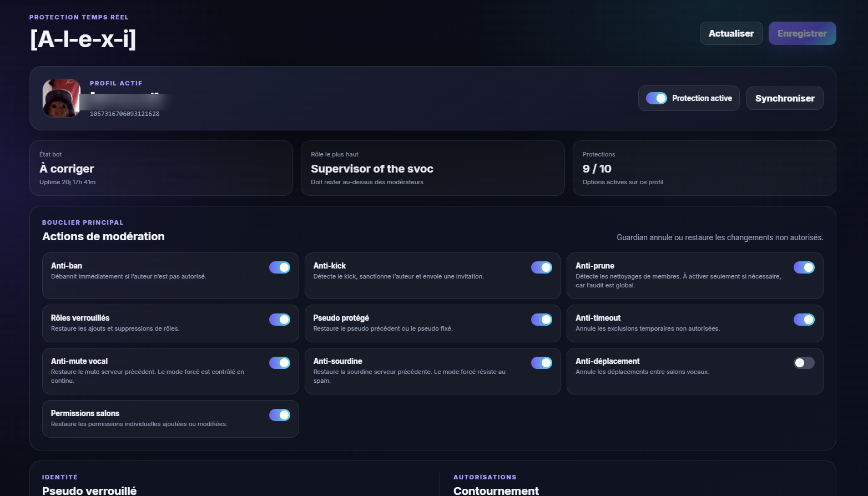The width and height of the screenshot is (868, 496).
Task: Save changes with the Enregistrer button
Action: (802, 33)
